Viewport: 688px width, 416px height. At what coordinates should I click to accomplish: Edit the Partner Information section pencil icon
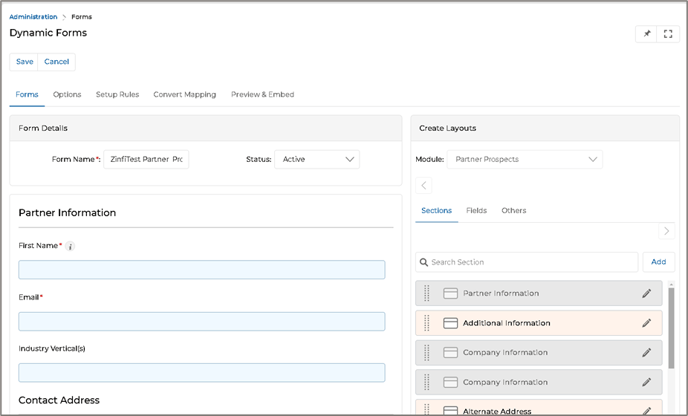tap(646, 294)
